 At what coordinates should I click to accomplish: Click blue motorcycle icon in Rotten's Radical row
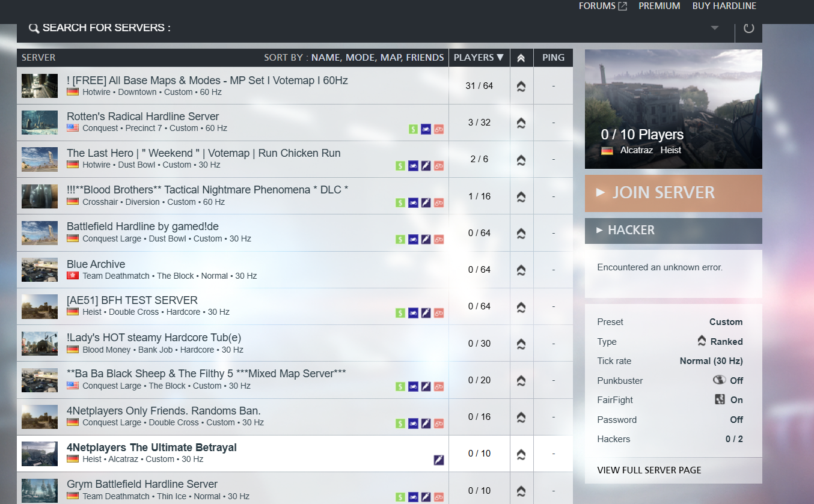pos(426,129)
